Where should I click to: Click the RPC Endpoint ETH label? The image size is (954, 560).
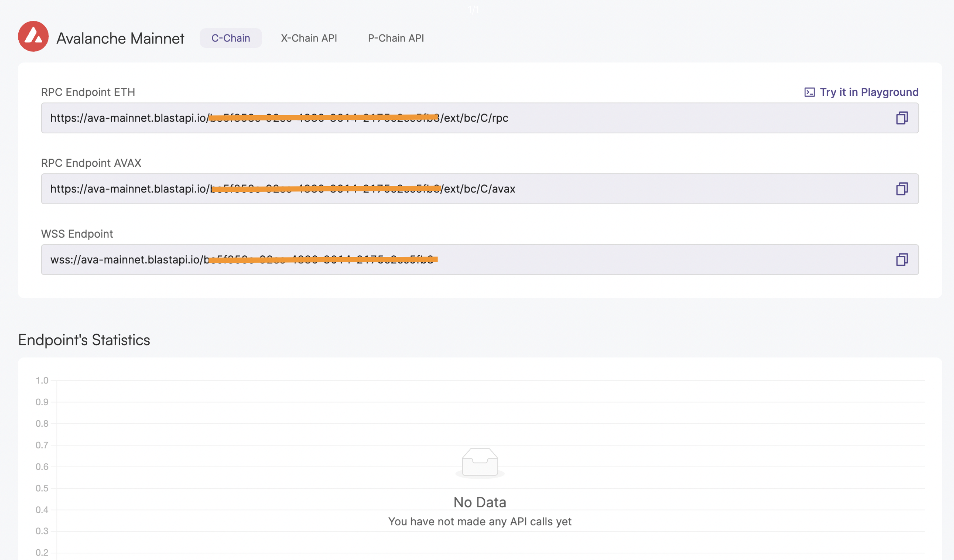click(x=88, y=92)
